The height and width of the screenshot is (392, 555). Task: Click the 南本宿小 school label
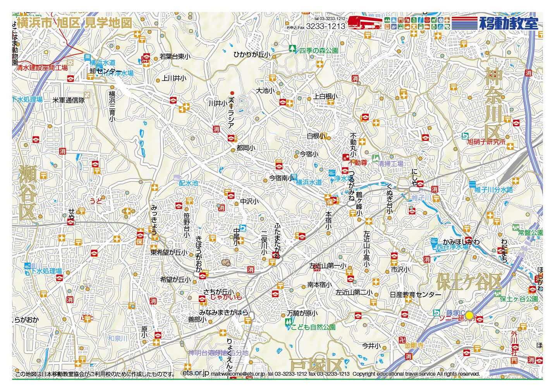pos(320,285)
